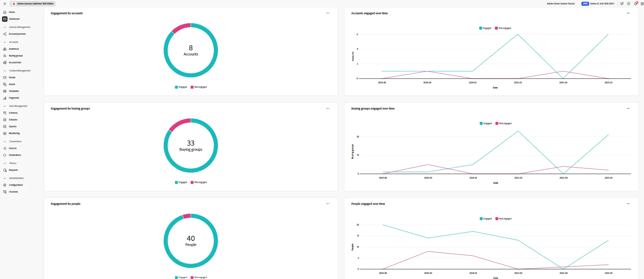Open Fragments in the sidebar
Screen dimensions: 644x279
click(x=11, y=98)
